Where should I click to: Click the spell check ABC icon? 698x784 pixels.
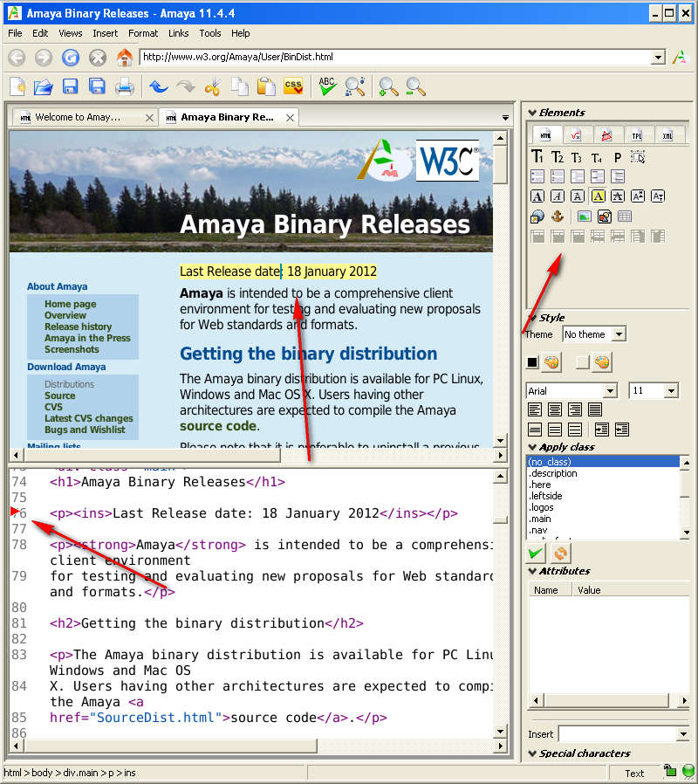click(327, 86)
